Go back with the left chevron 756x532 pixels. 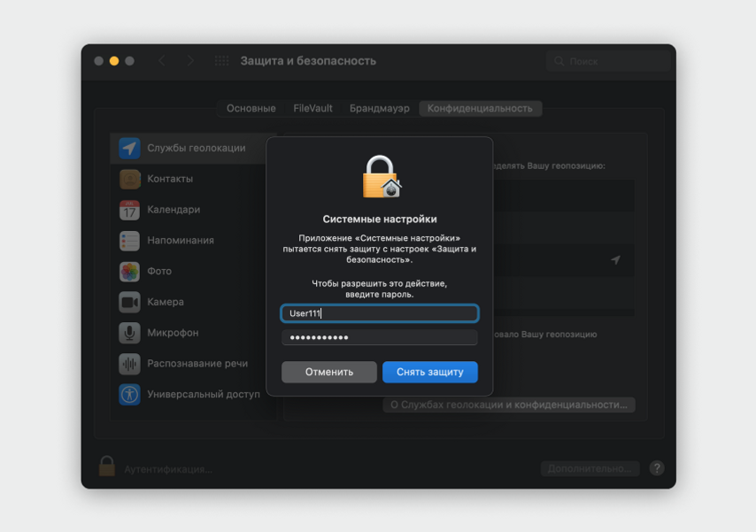coord(162,61)
